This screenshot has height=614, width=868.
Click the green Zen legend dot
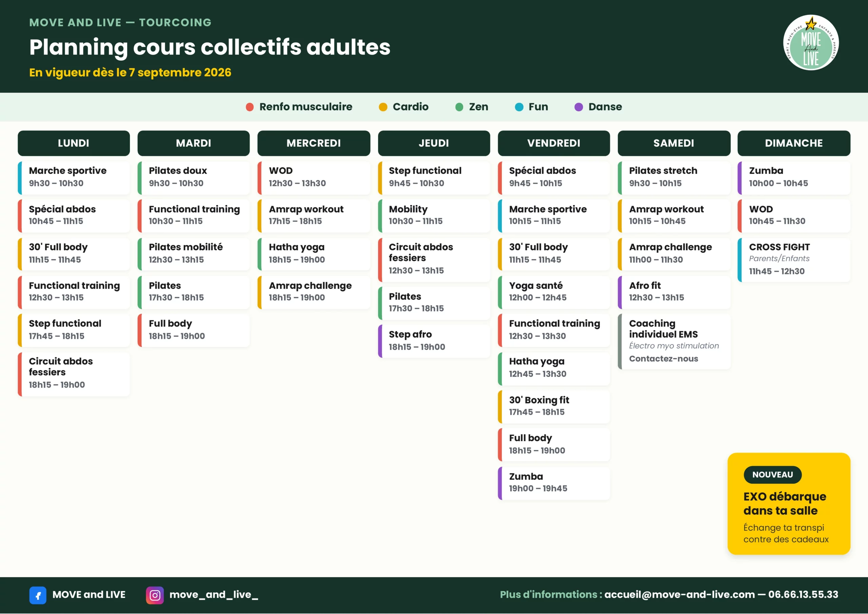coord(459,107)
